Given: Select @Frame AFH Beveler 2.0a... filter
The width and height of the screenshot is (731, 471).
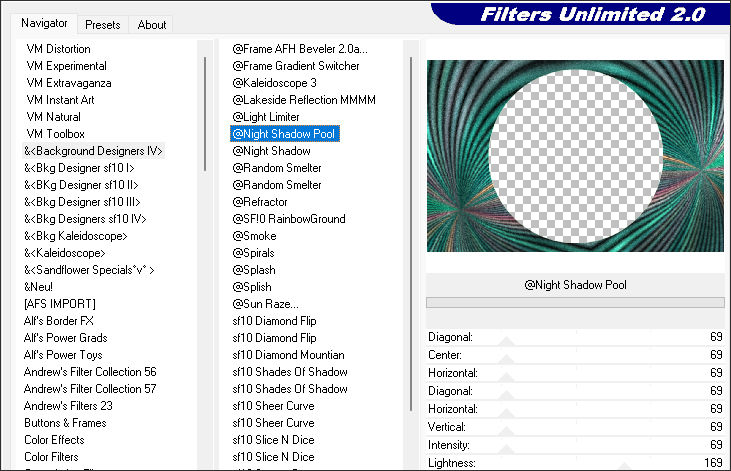Looking at the screenshot, I should click(x=300, y=49).
